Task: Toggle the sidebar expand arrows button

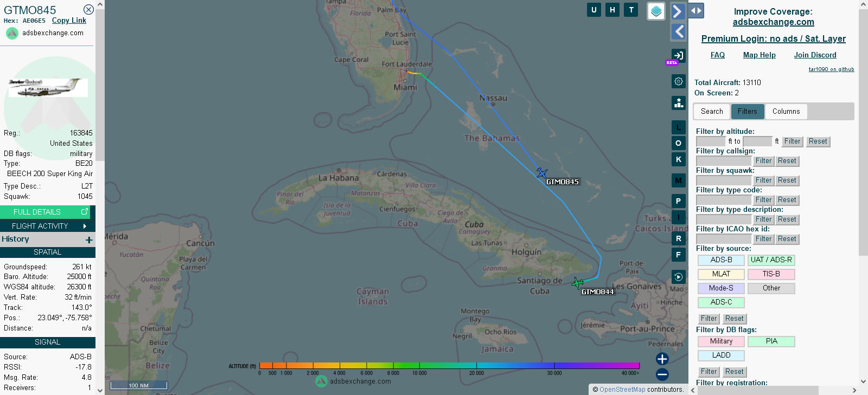Action: (x=696, y=10)
